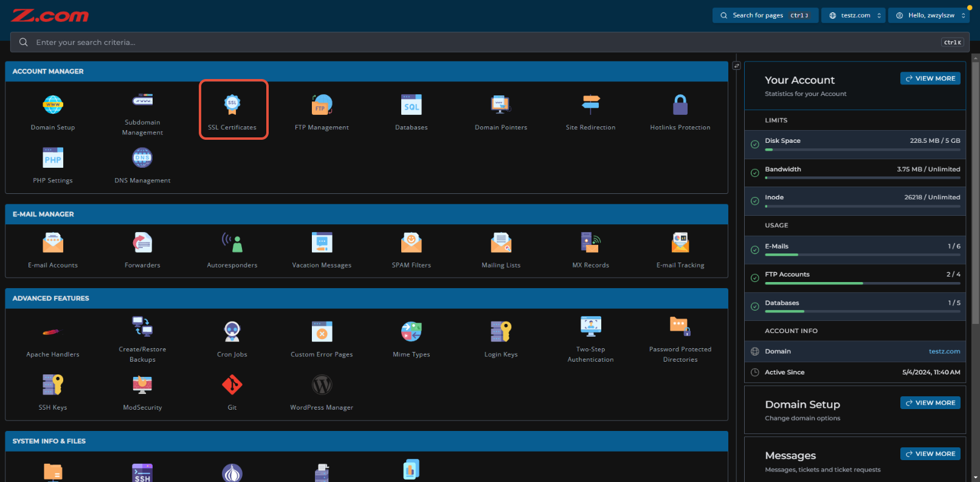Image resolution: width=980 pixels, height=482 pixels.
Task: Click VIEW MORE for Your Account
Action: tap(930, 78)
